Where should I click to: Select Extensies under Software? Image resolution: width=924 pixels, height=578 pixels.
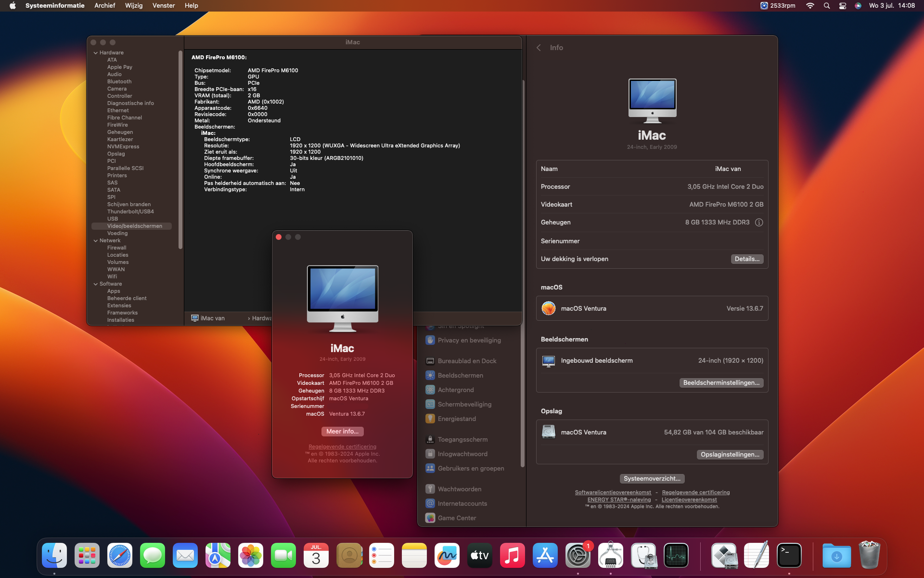(119, 306)
